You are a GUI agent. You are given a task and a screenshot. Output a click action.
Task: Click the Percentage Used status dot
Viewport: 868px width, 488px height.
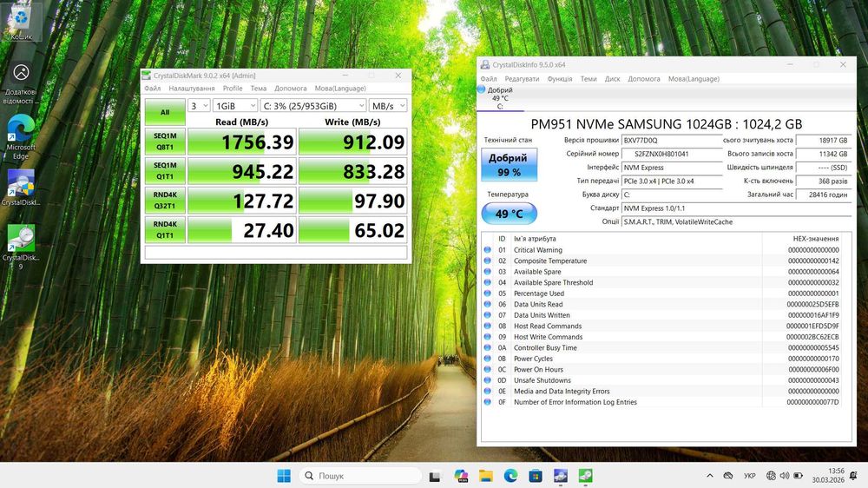tap(487, 293)
